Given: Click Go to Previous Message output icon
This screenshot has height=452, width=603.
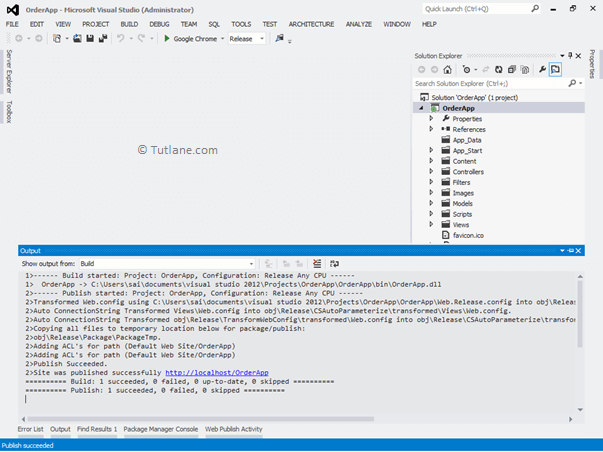Looking at the screenshot, I should pos(286,264).
